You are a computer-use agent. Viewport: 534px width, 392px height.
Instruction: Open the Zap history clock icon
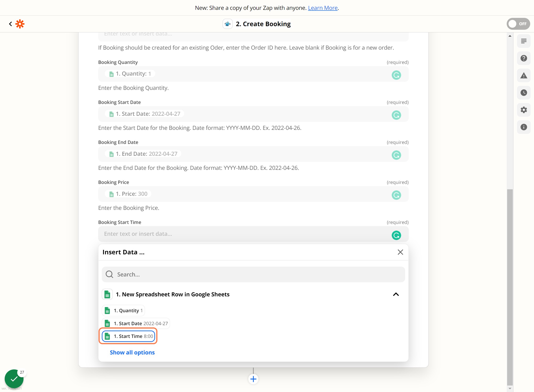pyautogui.click(x=523, y=93)
